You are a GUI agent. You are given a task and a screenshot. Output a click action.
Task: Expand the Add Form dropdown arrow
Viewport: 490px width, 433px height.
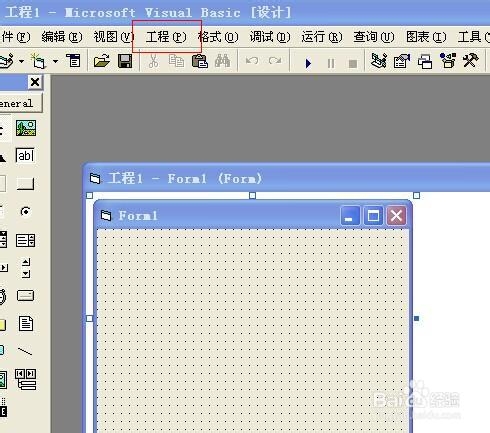pos(56,61)
